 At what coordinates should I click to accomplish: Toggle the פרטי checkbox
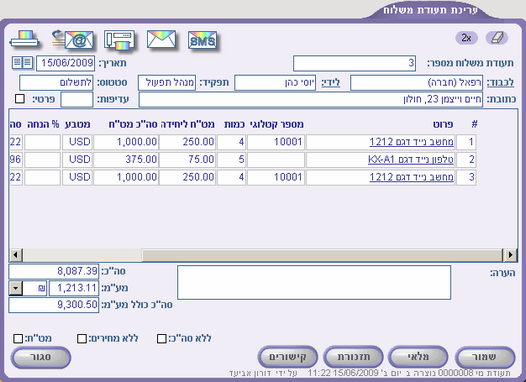click(x=20, y=99)
